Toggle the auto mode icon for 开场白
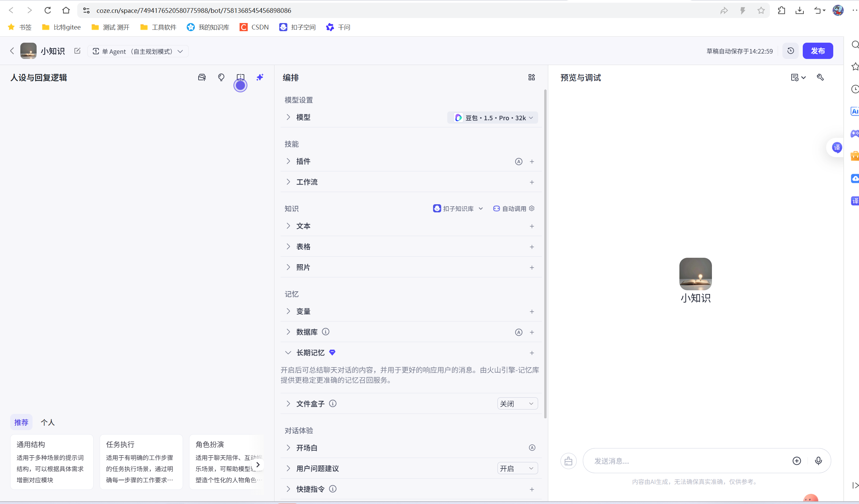Viewport: 859px width, 504px height. click(532, 448)
